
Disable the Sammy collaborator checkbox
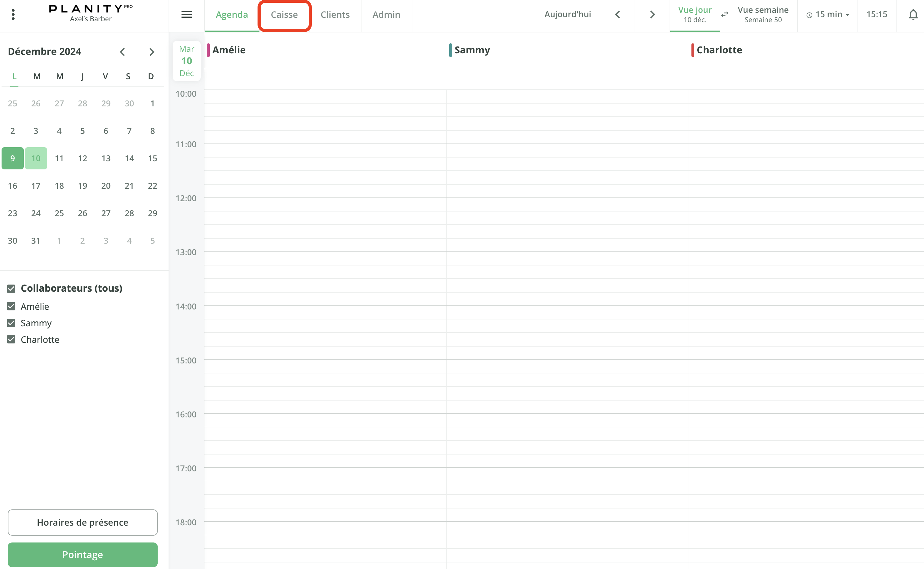pos(11,323)
